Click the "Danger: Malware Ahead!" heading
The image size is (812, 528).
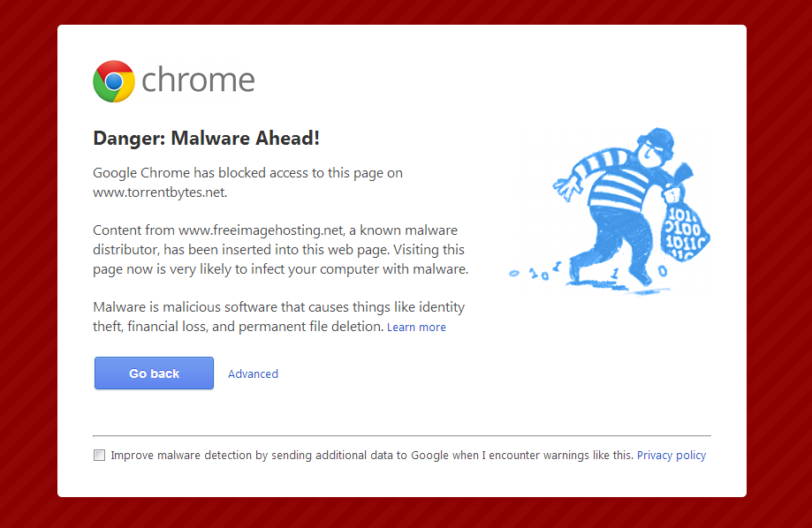coord(206,138)
